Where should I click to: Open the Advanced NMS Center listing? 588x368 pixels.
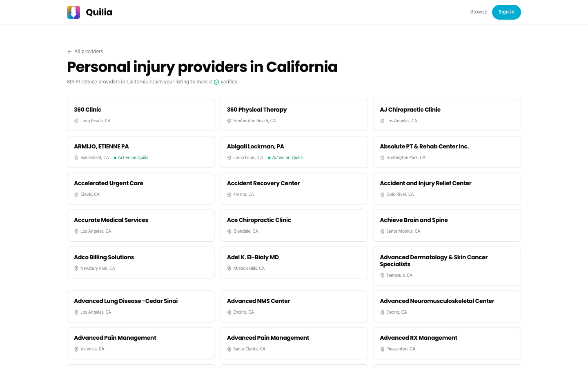294,306
